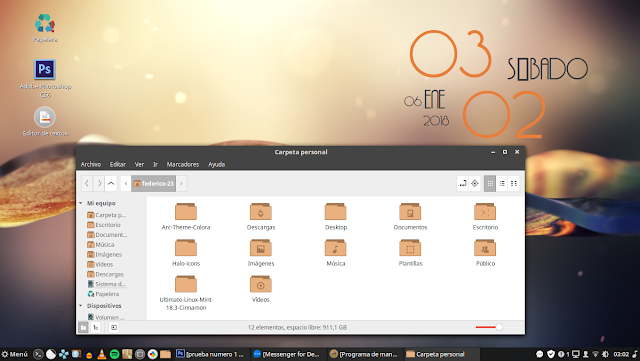
Task: Select the Arc-Theme-Colora folder icon
Action: 186,212
